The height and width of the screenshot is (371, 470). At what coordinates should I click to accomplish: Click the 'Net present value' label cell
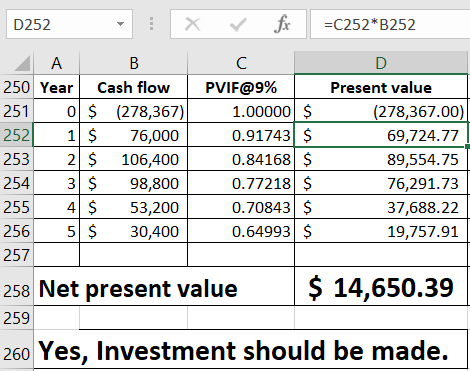(164, 286)
